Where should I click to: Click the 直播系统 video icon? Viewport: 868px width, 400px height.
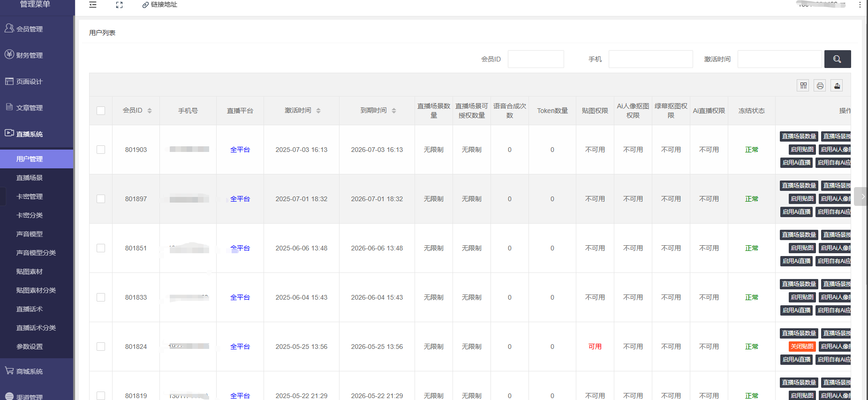pyautogui.click(x=9, y=133)
